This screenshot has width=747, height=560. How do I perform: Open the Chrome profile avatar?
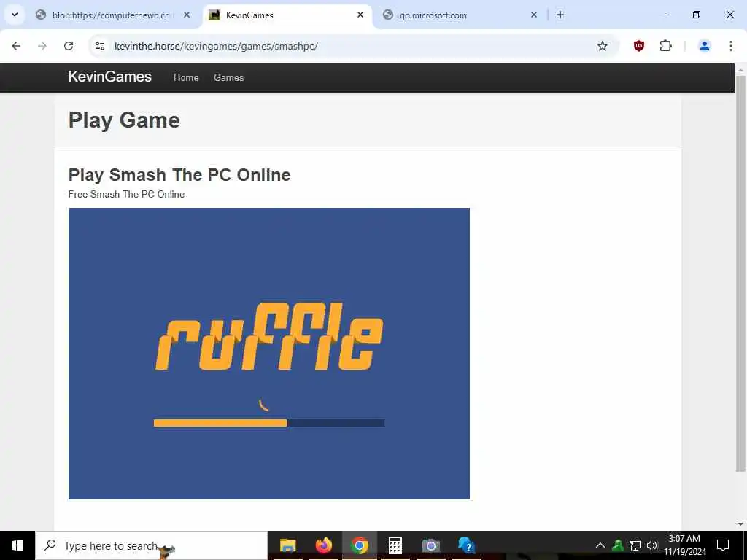(704, 46)
